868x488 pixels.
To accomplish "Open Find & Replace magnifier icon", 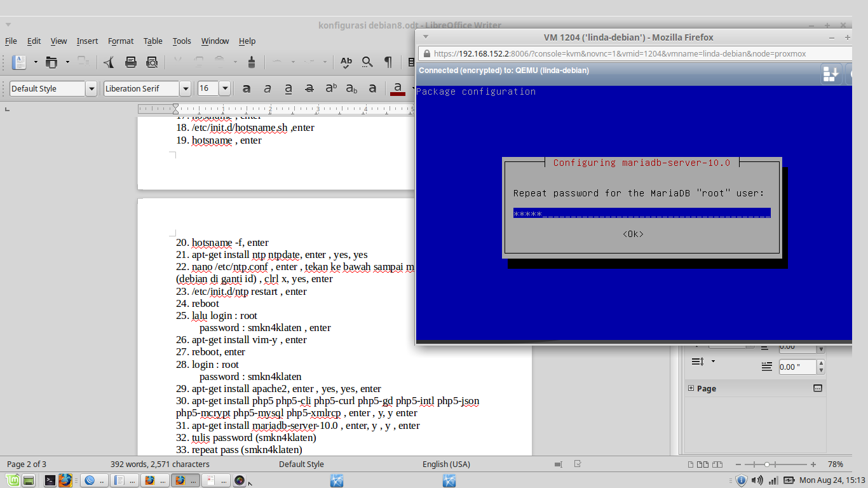I will [x=367, y=62].
